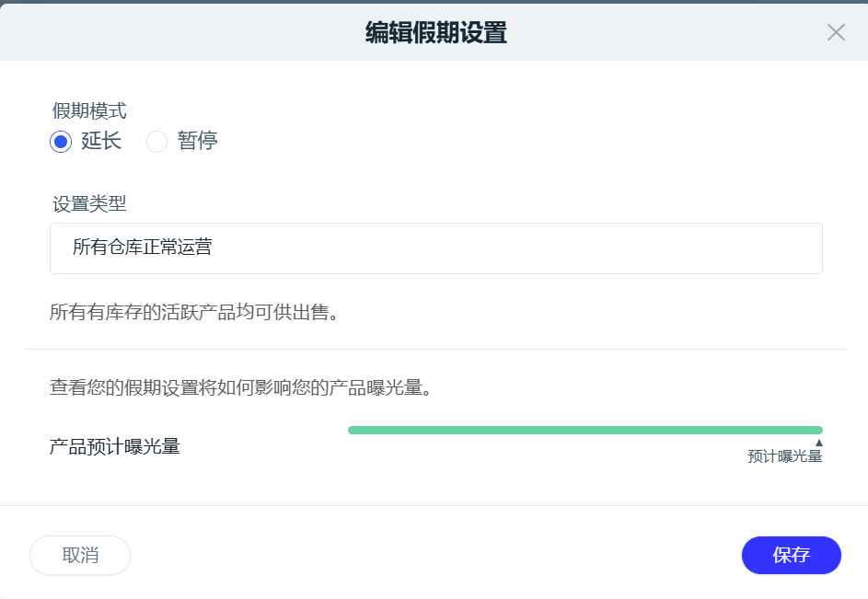This screenshot has width=868, height=599.
Task: Click the 产品预计曝光量 row label
Action: [x=114, y=448]
